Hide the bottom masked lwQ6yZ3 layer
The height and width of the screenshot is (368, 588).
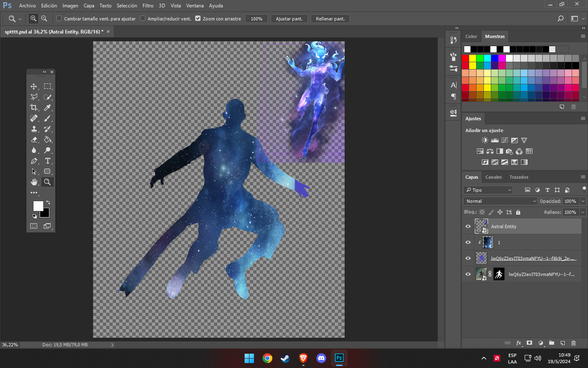(468, 274)
